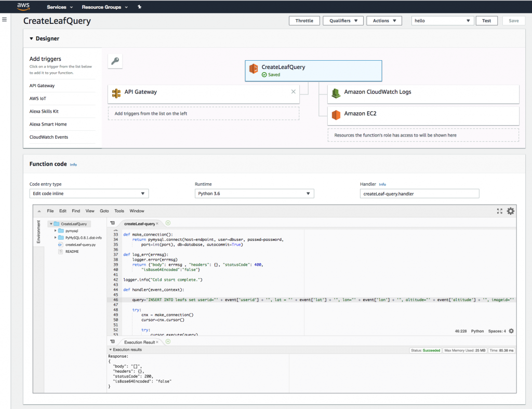Toggle the Environment side panel
The image size is (532, 409).
click(38, 232)
